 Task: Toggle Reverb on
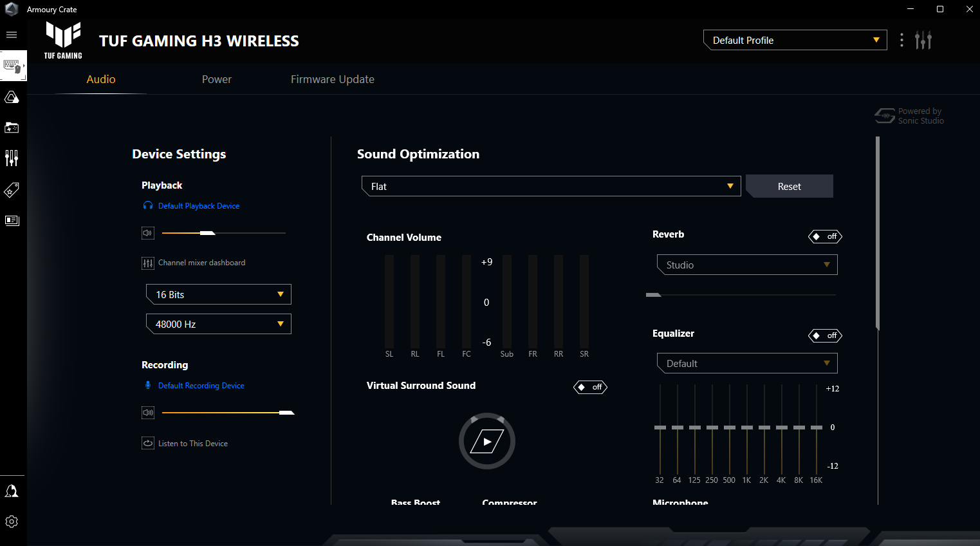coord(825,236)
